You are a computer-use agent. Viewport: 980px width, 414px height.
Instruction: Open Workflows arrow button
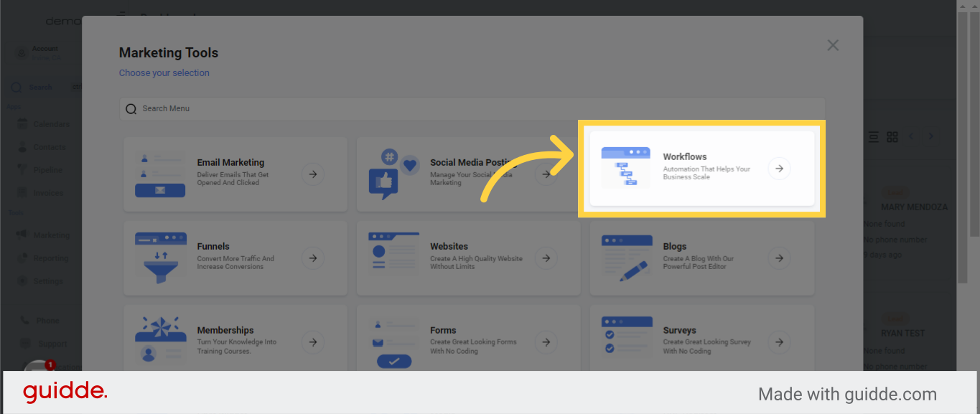[x=779, y=169]
